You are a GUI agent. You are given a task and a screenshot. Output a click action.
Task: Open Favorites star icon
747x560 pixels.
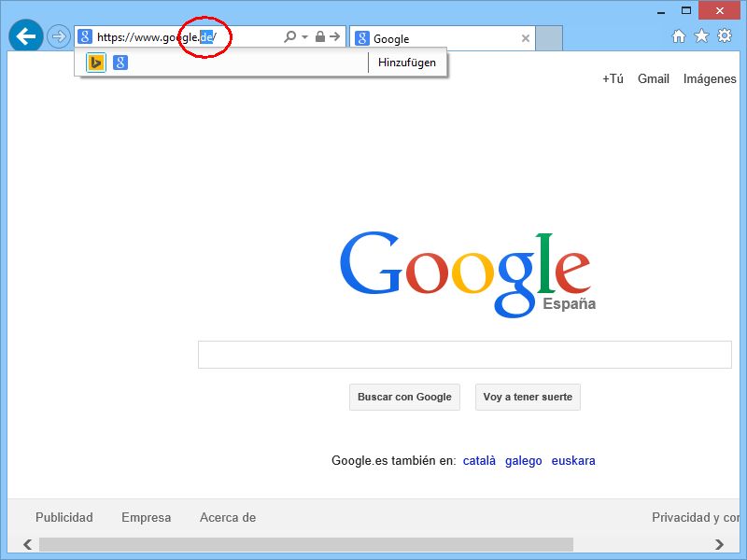point(701,35)
